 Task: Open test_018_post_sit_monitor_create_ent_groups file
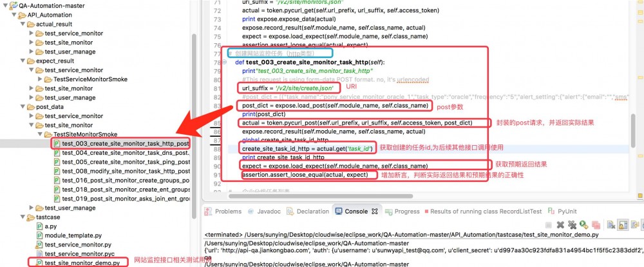coord(126,189)
